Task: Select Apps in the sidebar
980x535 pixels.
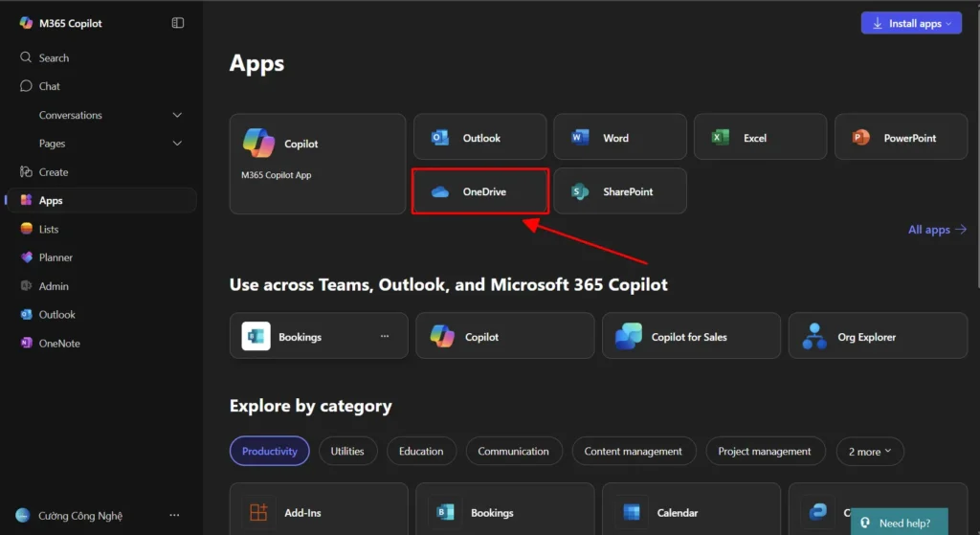Action: pyautogui.click(x=101, y=201)
